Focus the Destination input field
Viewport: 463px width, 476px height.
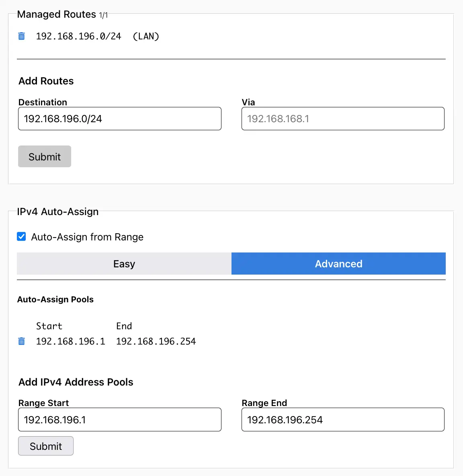coord(120,119)
